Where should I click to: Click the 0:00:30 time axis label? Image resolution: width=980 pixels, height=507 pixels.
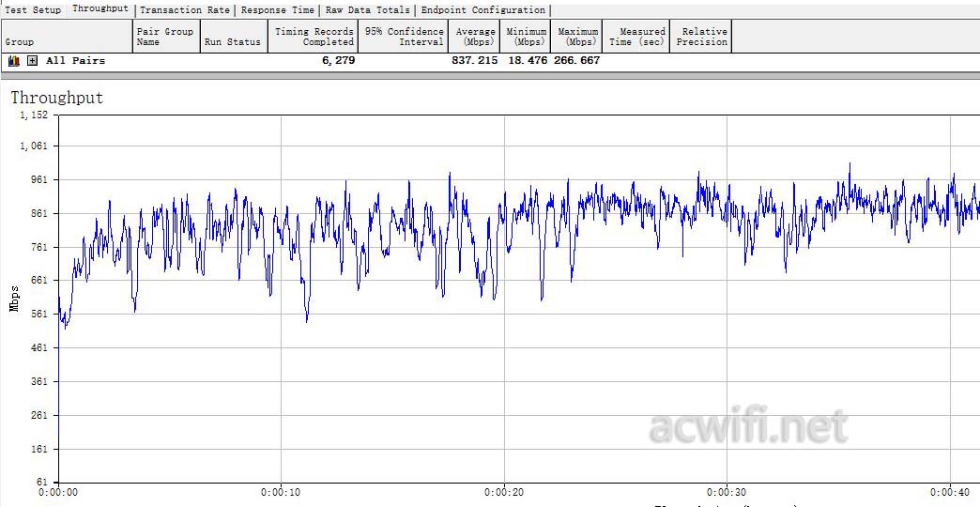tap(727, 493)
